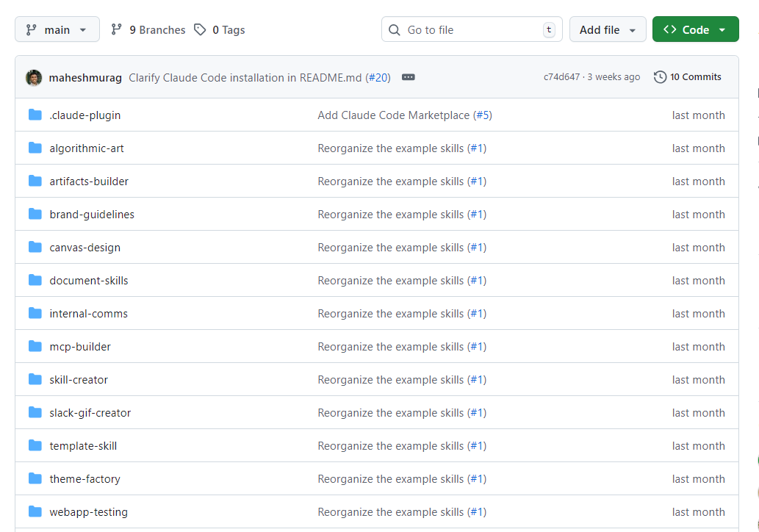Viewport: 759px width, 532px height.
Task: Open the document-skills folder
Action: [x=89, y=281]
